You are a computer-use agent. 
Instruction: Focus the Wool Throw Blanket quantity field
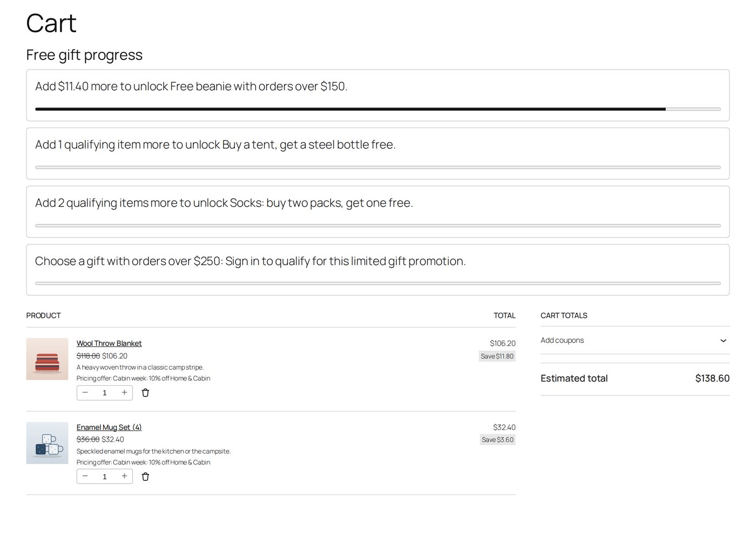105,393
